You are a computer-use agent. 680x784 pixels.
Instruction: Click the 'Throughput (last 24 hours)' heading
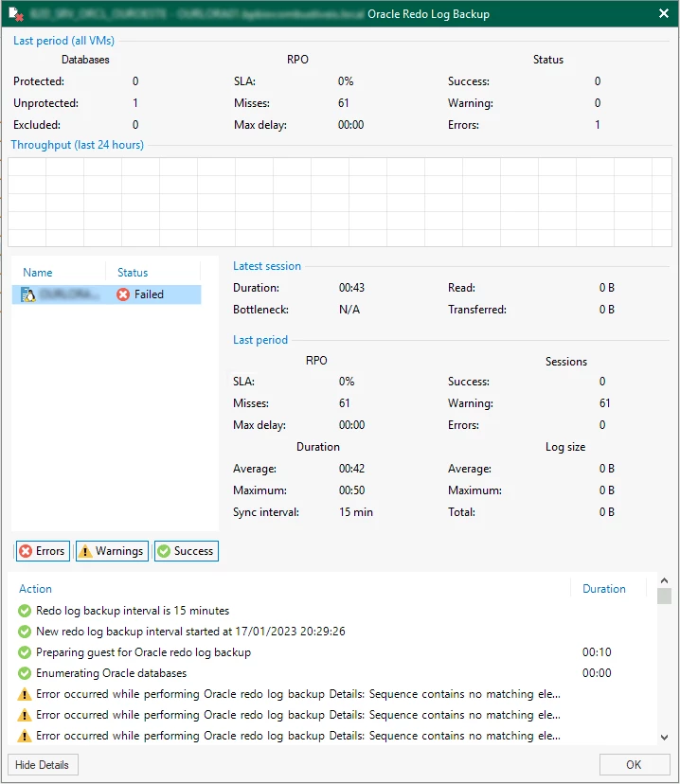point(78,145)
